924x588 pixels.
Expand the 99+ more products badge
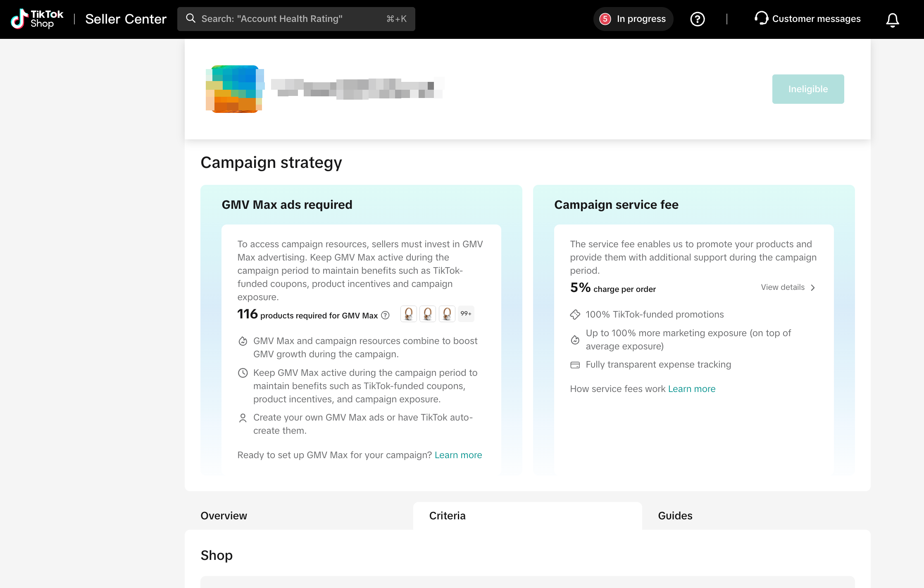pos(466,314)
